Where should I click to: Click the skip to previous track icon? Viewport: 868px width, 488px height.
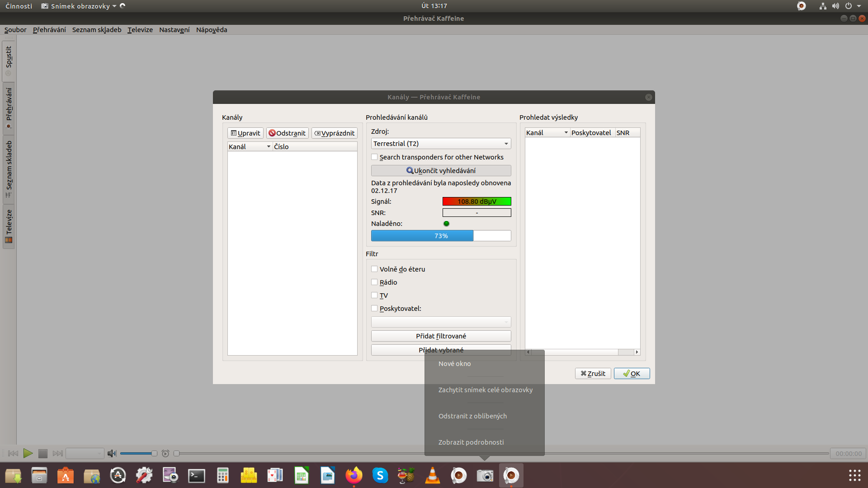[13, 453]
